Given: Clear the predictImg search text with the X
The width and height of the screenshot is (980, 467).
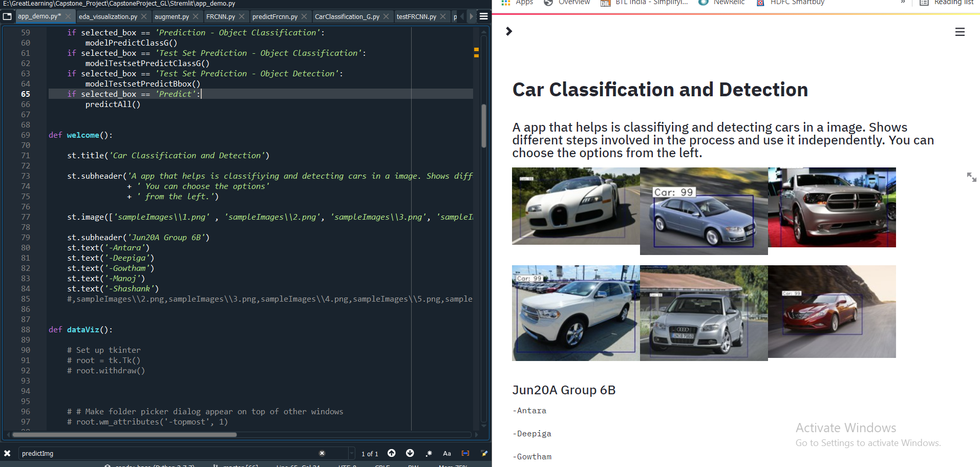Looking at the screenshot, I should (x=322, y=453).
